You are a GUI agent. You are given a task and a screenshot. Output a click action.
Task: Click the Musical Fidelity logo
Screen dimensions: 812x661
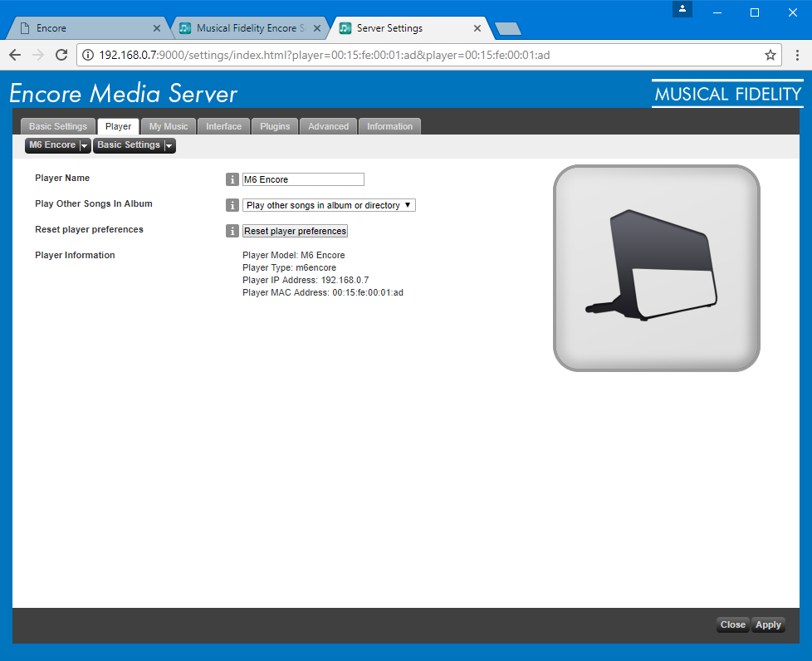(727, 94)
